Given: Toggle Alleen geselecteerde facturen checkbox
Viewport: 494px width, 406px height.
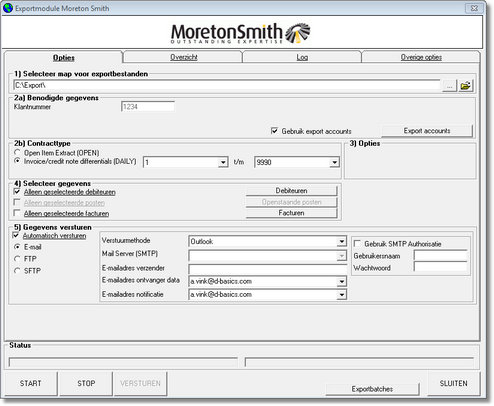Looking at the screenshot, I should pyautogui.click(x=17, y=213).
